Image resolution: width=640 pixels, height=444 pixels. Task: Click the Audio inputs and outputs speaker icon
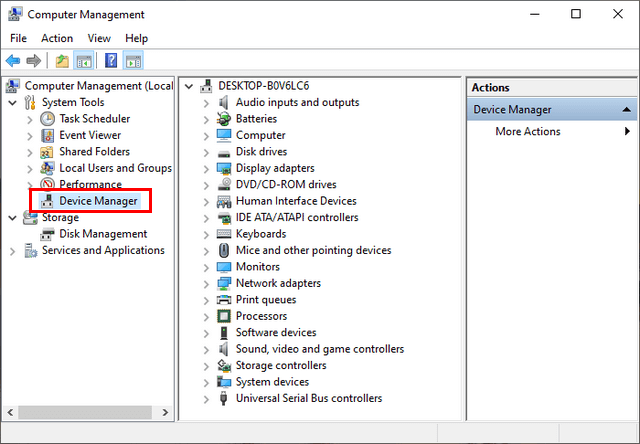click(224, 102)
